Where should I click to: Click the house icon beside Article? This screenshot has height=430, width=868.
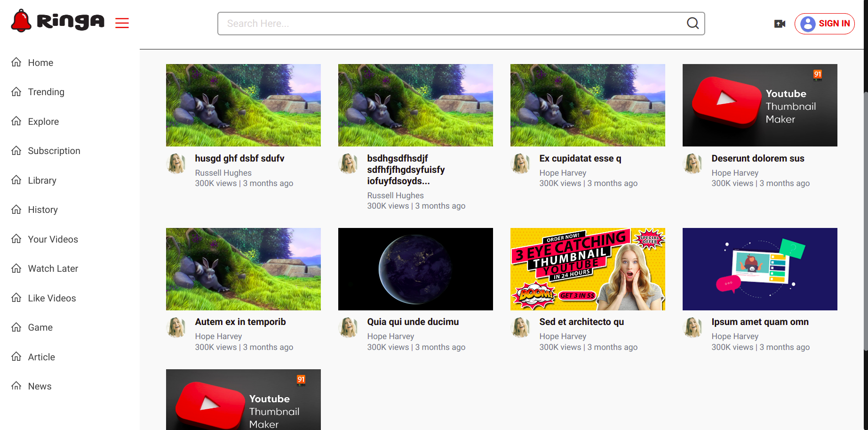(16, 357)
